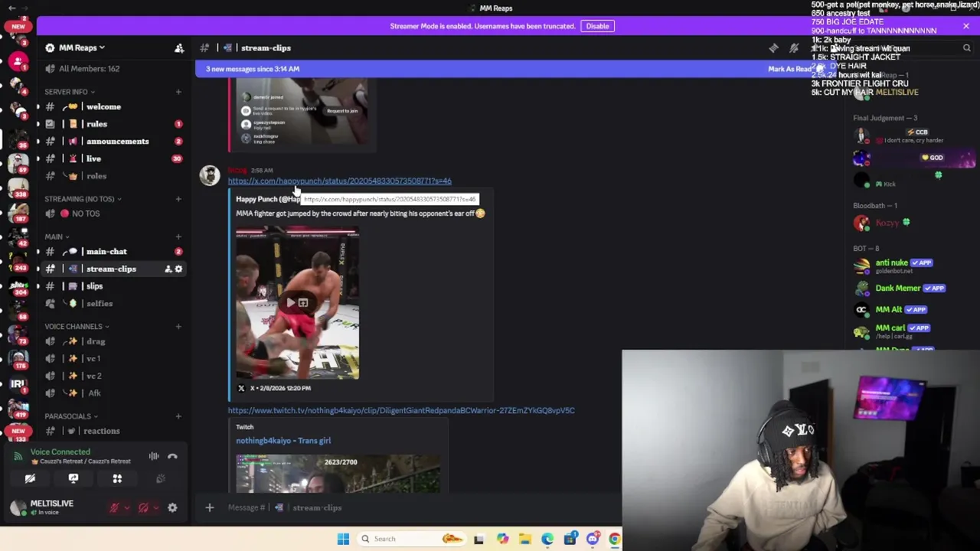
Task: Open the live channel
Action: (x=113, y=158)
